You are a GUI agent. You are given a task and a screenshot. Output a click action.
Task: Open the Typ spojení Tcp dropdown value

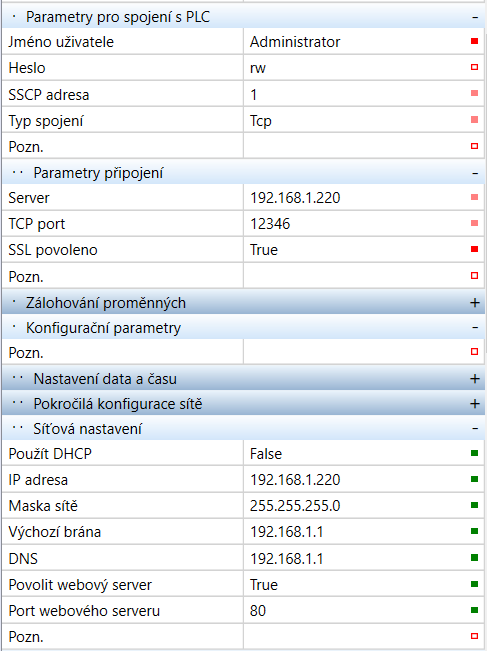point(356,121)
